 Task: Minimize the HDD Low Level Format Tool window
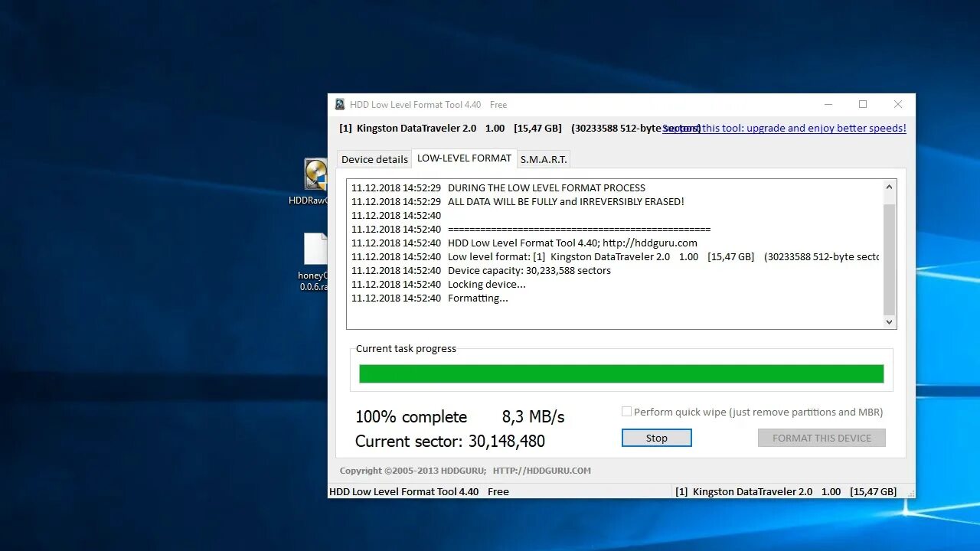828,105
